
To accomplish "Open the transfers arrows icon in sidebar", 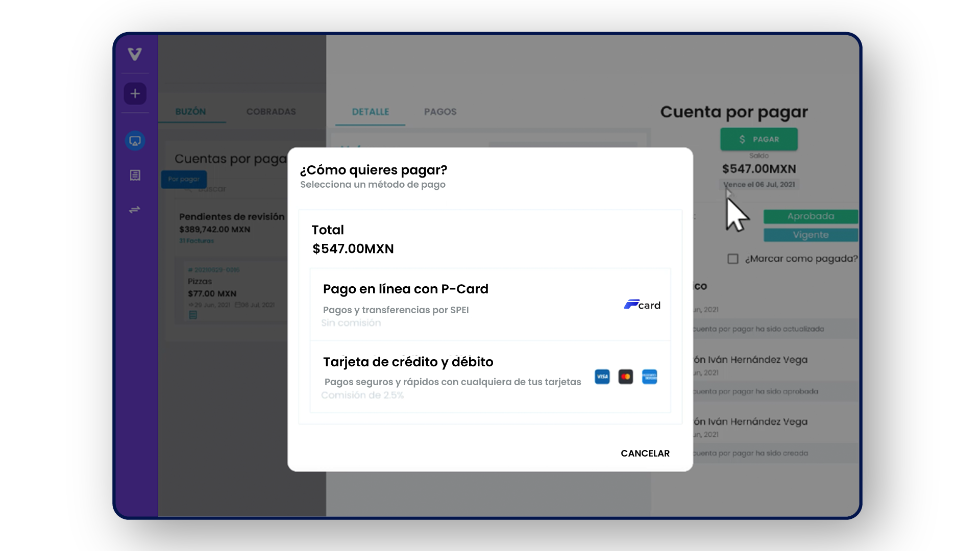I will point(135,210).
